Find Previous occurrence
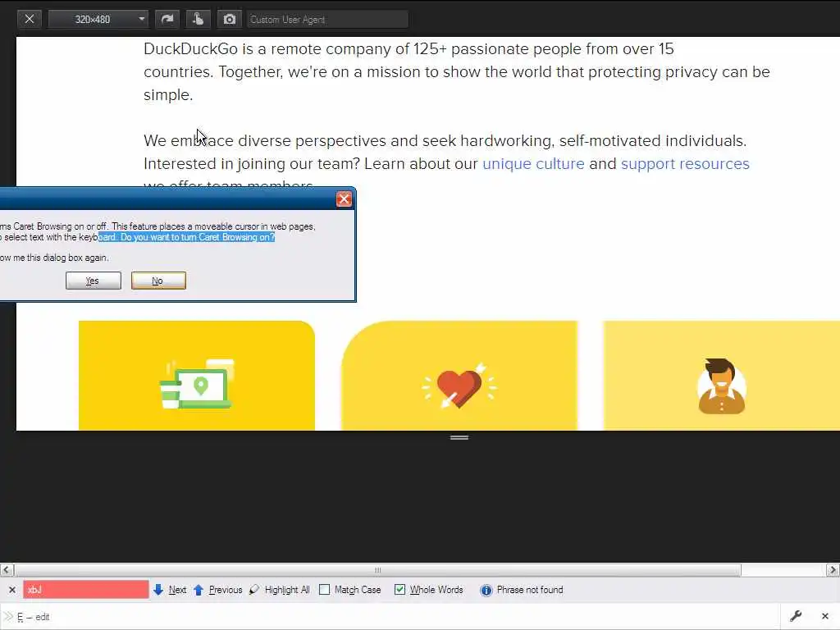Screen dimensions: 840x630 coord(217,590)
